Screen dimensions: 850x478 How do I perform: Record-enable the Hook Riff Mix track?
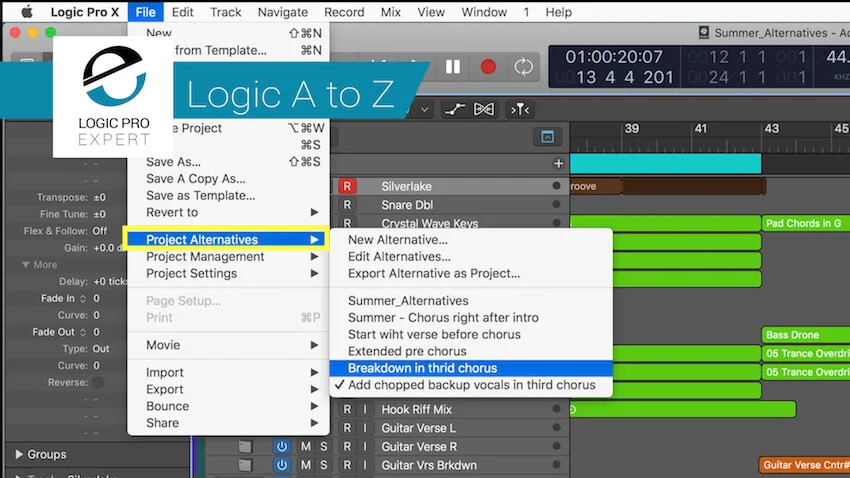pos(347,410)
